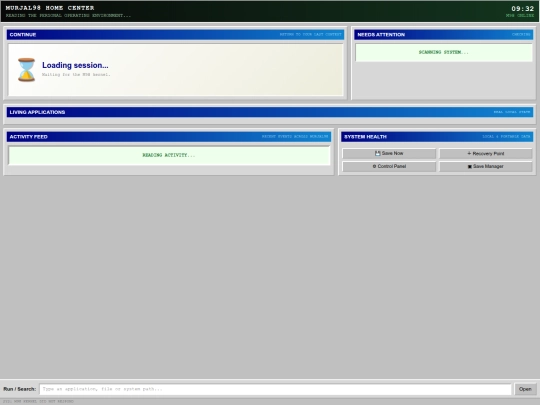Screen dimensions: 540x405
Task: Click the status bar message at bottom
Action: pyautogui.click(x=38, y=402)
